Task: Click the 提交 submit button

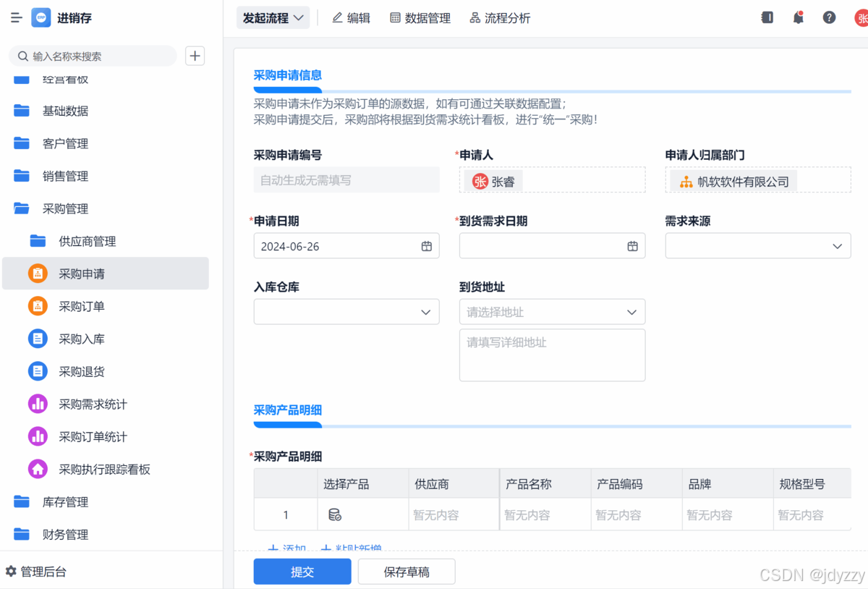Action: coord(302,572)
